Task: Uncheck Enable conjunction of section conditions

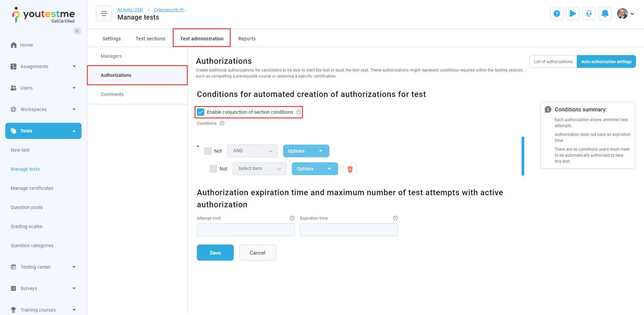Action: [201, 112]
